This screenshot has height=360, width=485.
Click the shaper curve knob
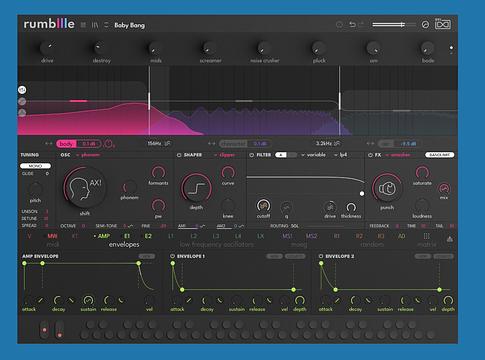(228, 172)
